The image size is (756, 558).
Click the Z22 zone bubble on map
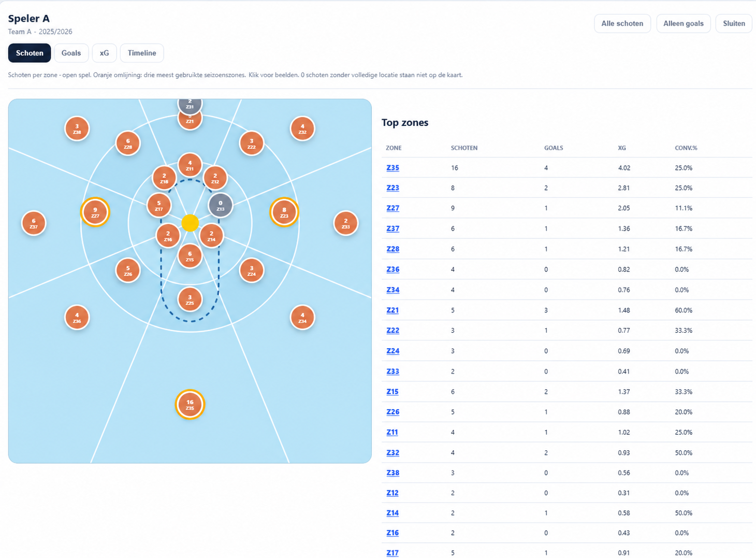[252, 144]
